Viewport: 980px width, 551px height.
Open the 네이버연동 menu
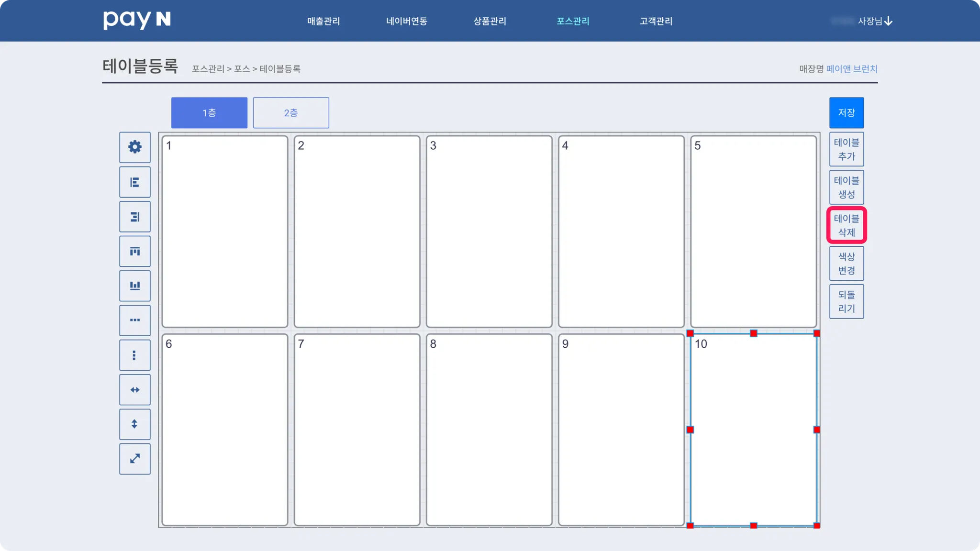(x=407, y=21)
